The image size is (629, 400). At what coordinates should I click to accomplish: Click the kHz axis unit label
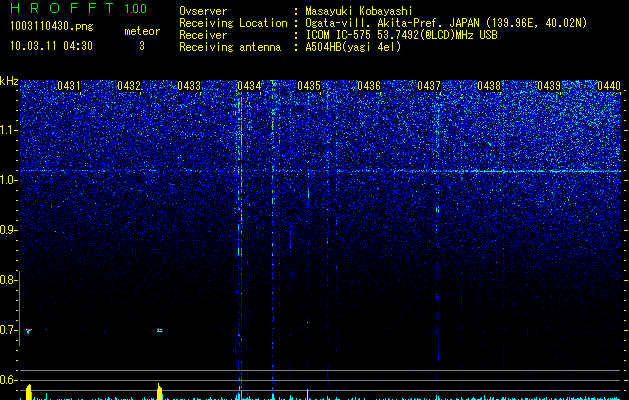click(9, 81)
